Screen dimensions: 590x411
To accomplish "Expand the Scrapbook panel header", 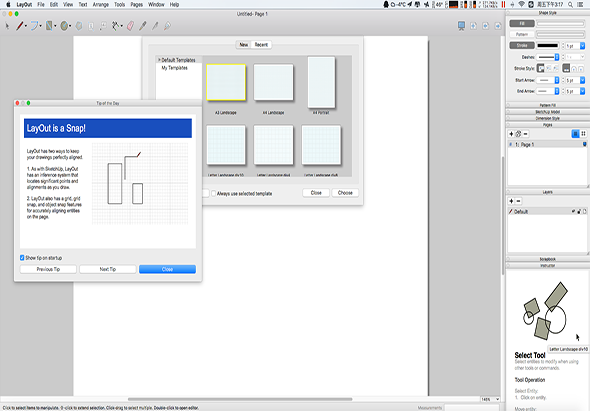I will tap(547, 259).
